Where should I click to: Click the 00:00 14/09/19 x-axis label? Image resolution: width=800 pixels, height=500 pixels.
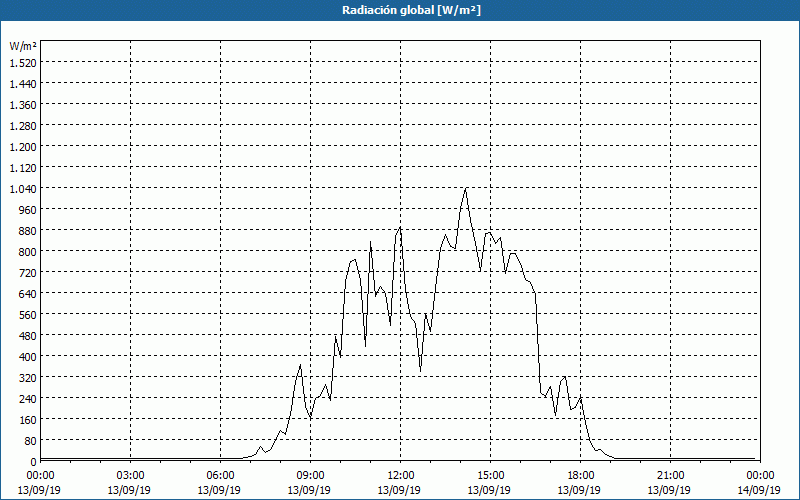[x=760, y=483]
